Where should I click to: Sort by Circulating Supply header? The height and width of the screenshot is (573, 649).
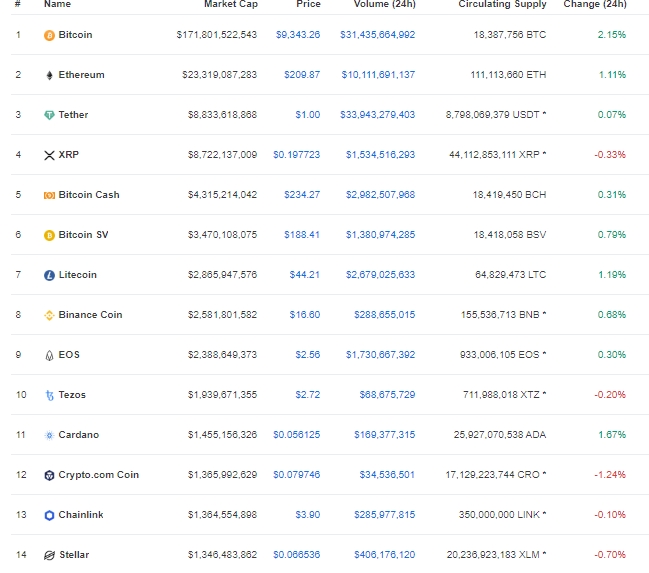[x=502, y=5]
